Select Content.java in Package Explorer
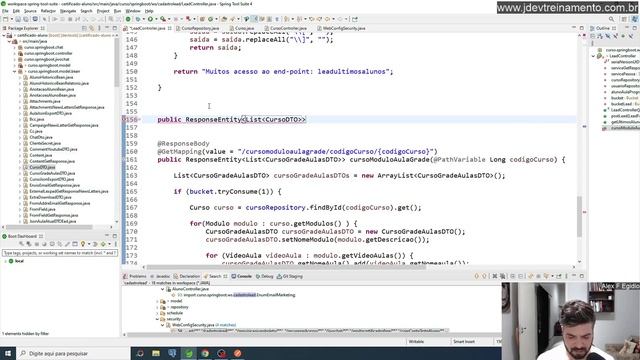 tap(40, 156)
